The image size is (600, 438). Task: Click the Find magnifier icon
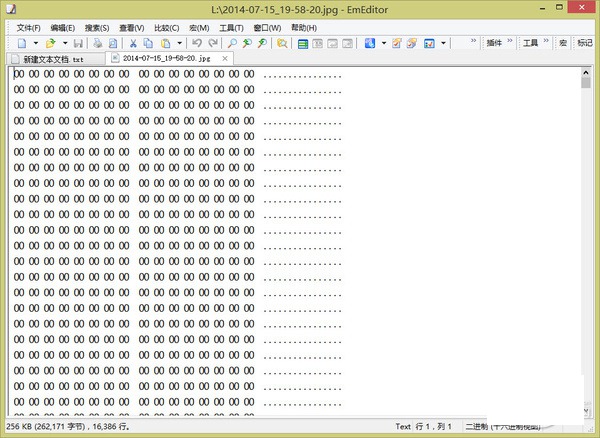tap(232, 43)
